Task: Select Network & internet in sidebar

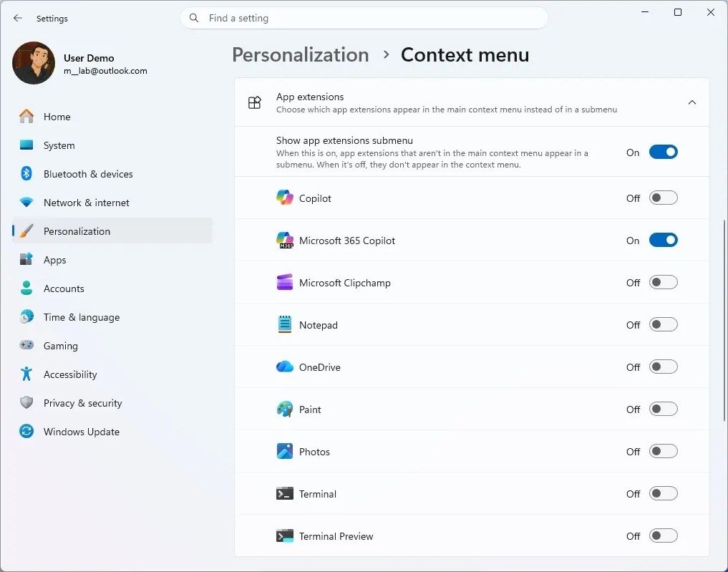Action: (x=112, y=203)
